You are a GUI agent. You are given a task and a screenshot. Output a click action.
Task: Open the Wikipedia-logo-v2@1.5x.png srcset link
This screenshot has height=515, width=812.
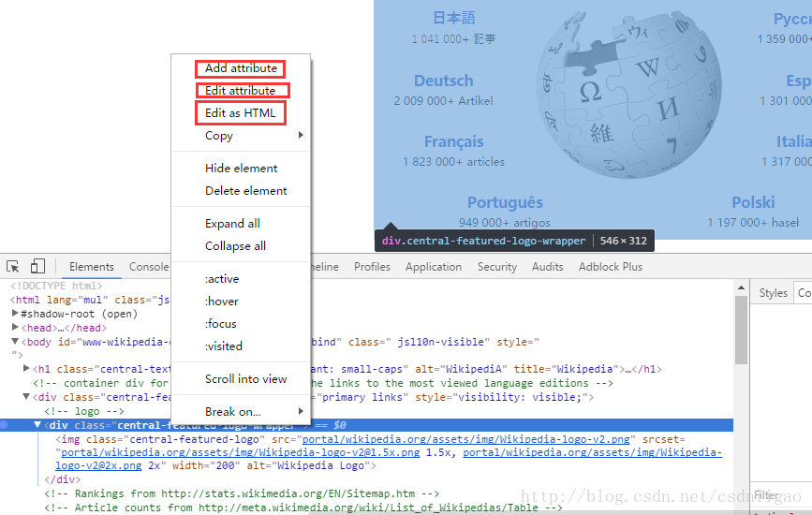(241, 452)
